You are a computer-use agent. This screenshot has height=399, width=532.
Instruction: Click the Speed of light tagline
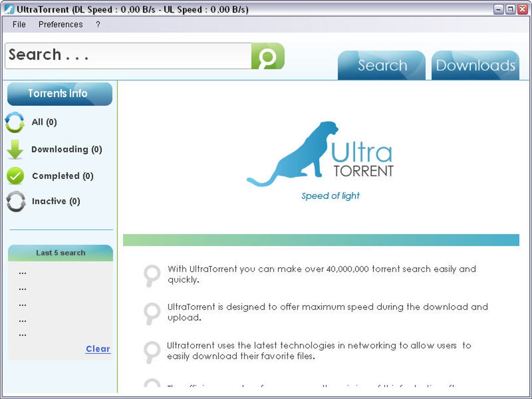(331, 196)
